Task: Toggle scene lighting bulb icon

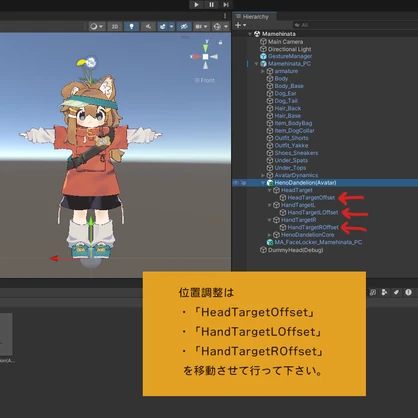Action: click(x=131, y=26)
